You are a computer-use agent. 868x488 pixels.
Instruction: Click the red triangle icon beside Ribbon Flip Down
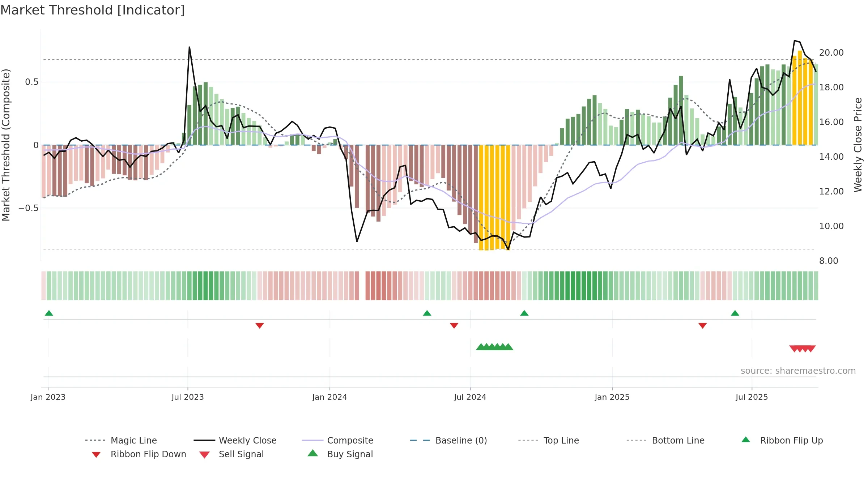tap(96, 455)
